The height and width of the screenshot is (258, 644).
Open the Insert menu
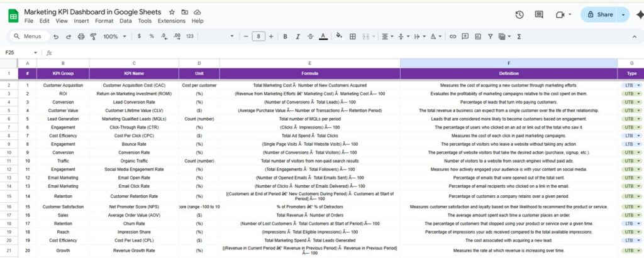pyautogui.click(x=81, y=21)
